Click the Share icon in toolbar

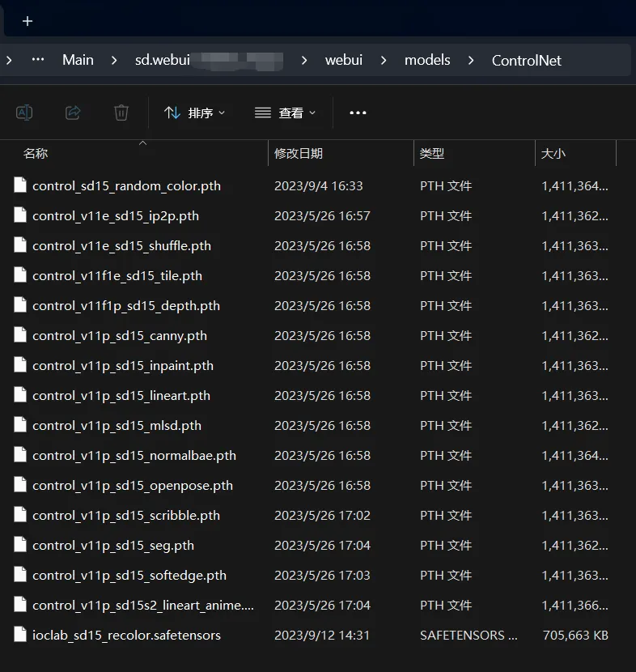click(73, 113)
